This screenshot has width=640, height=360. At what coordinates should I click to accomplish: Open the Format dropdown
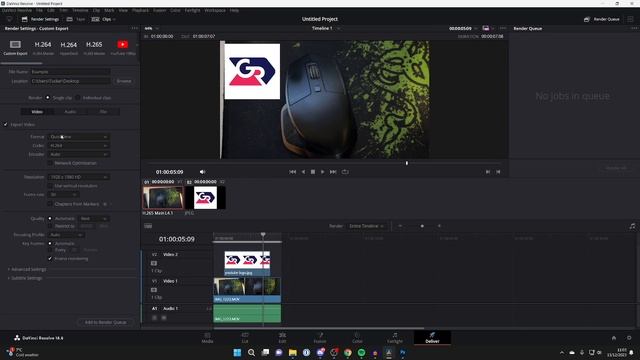pyautogui.click(x=79, y=137)
